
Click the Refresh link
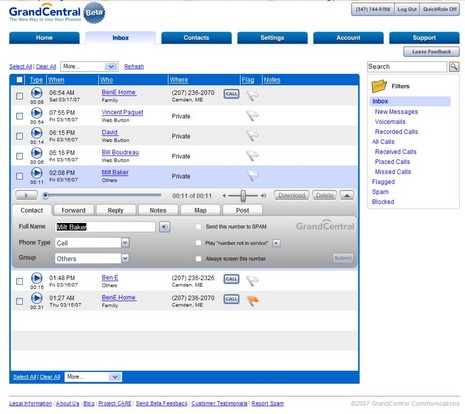click(x=134, y=67)
